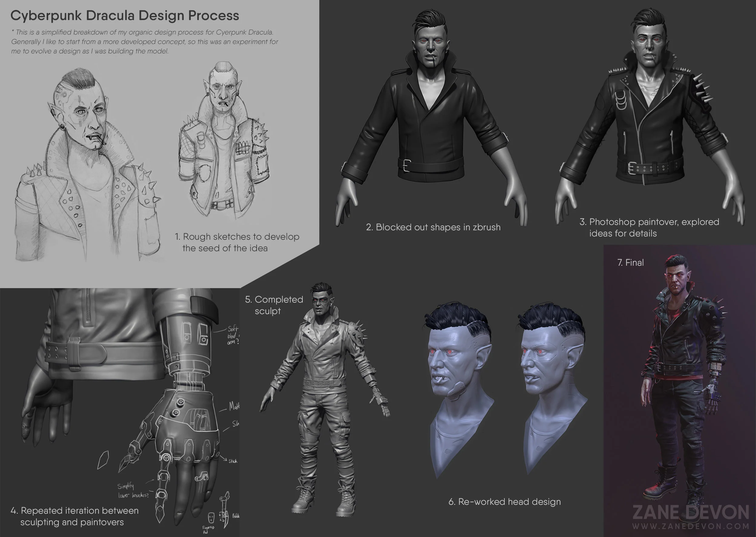756x537 pixels.
Task: Click the crystal shard outline doodle
Action: point(103,459)
